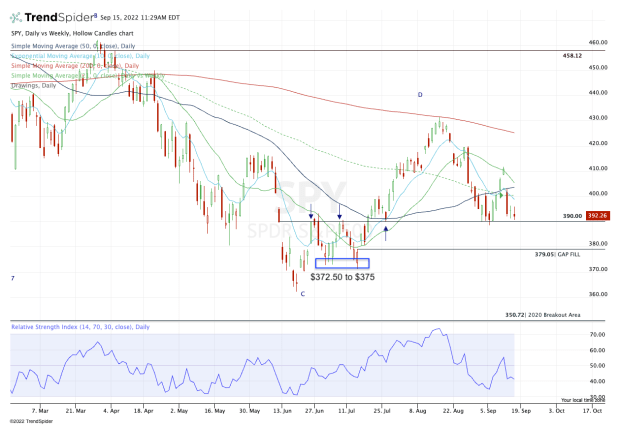Click the RSI 60.00 axis value
This screenshot has width=620, height=426.
point(597,350)
